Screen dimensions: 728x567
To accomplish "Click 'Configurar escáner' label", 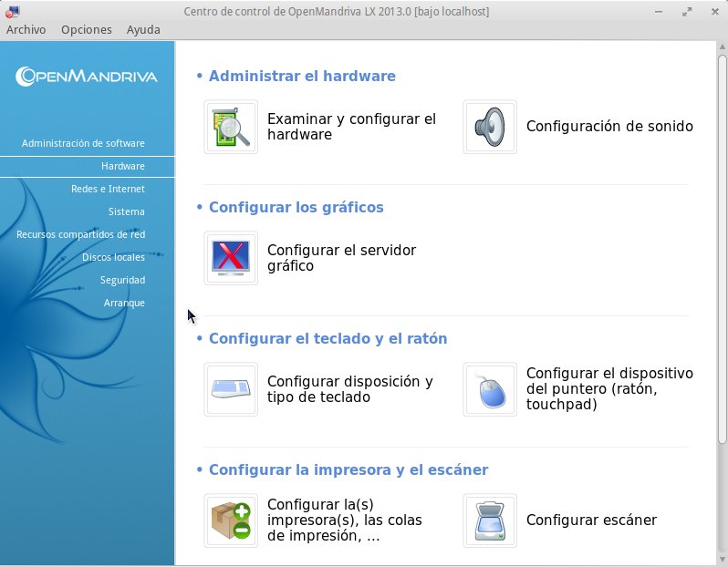I will [591, 521].
